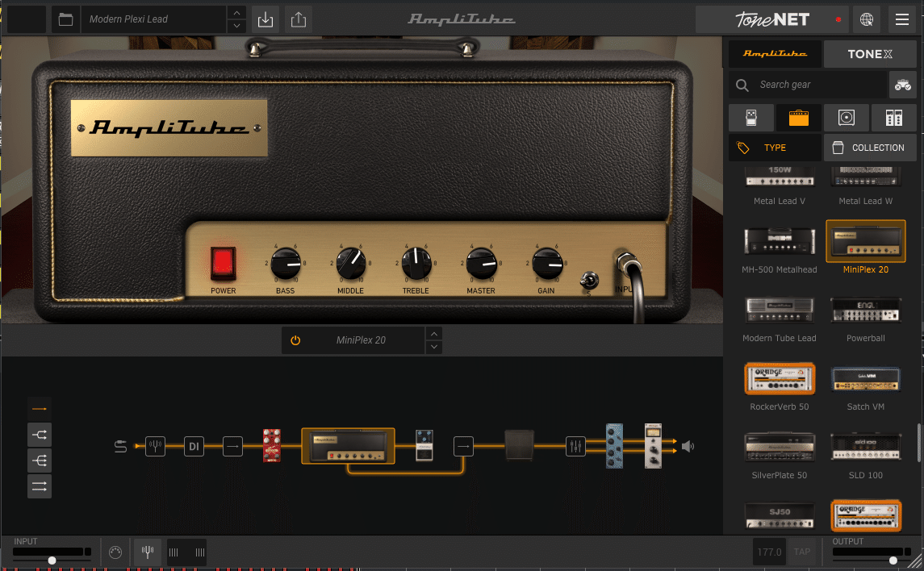924x571 pixels.
Task: Click the DI block in signal chain
Action: (194, 446)
